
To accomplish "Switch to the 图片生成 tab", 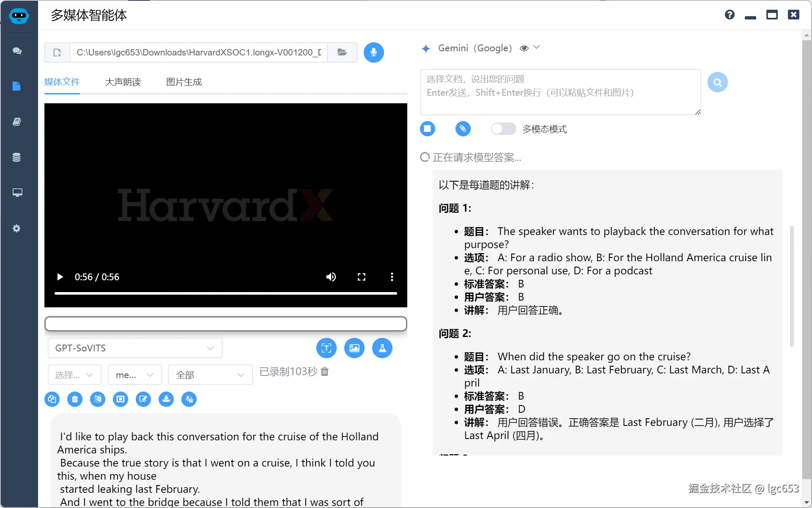I will tap(184, 82).
